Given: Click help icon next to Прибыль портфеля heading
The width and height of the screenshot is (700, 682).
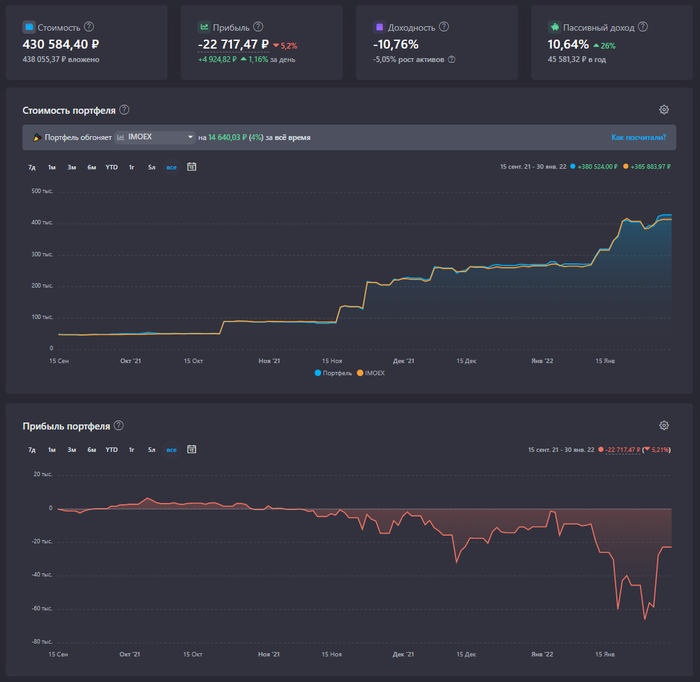Looking at the screenshot, I should pos(119,426).
